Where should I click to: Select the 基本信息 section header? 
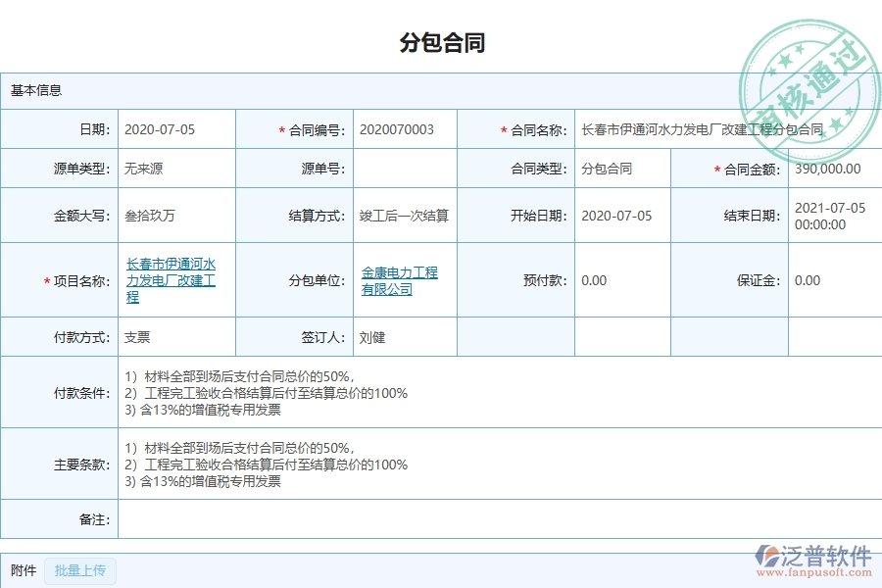(x=34, y=91)
